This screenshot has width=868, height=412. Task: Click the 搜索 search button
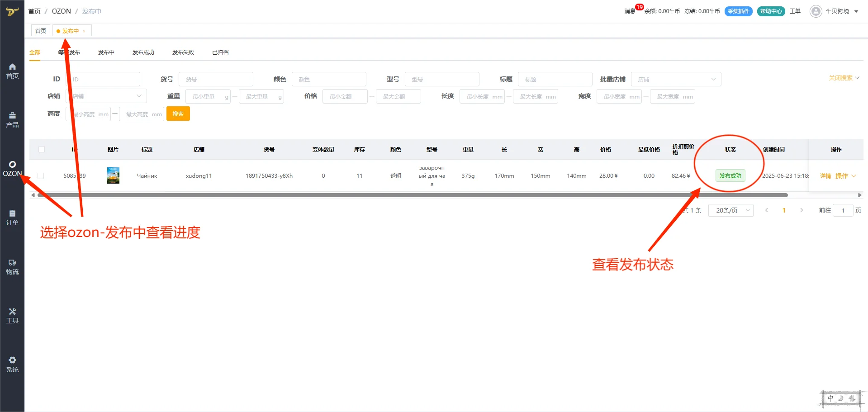pos(178,114)
